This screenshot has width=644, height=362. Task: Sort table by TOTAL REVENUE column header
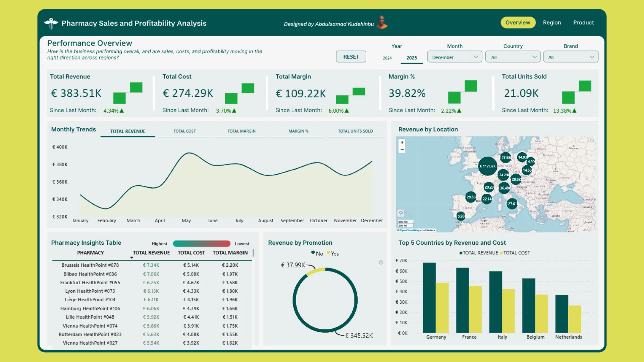[151, 253]
